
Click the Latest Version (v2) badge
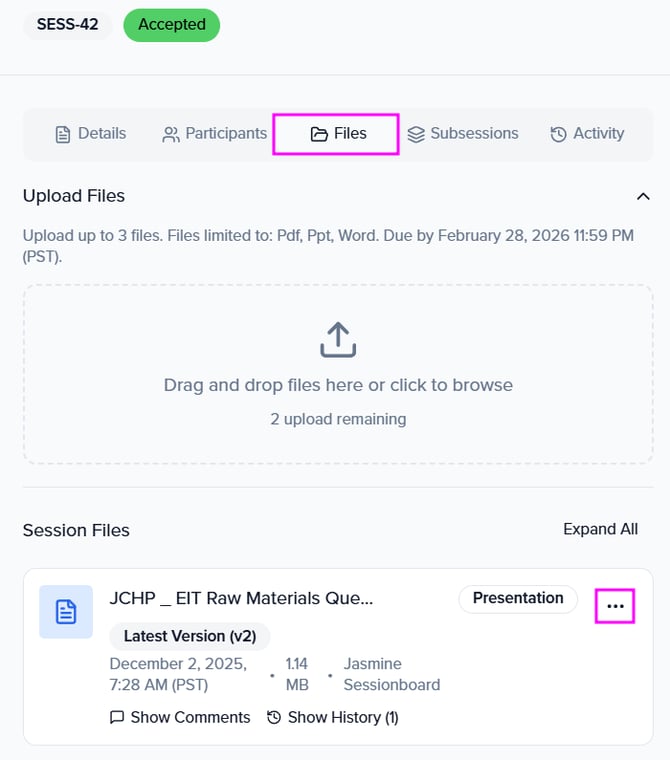[190, 636]
